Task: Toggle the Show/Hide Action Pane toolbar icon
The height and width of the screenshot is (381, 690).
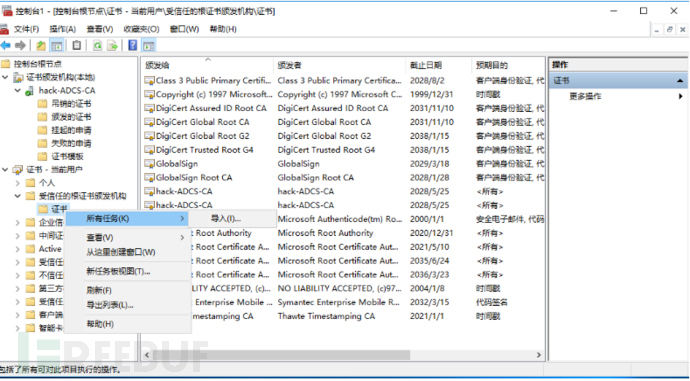Action: 149,45
